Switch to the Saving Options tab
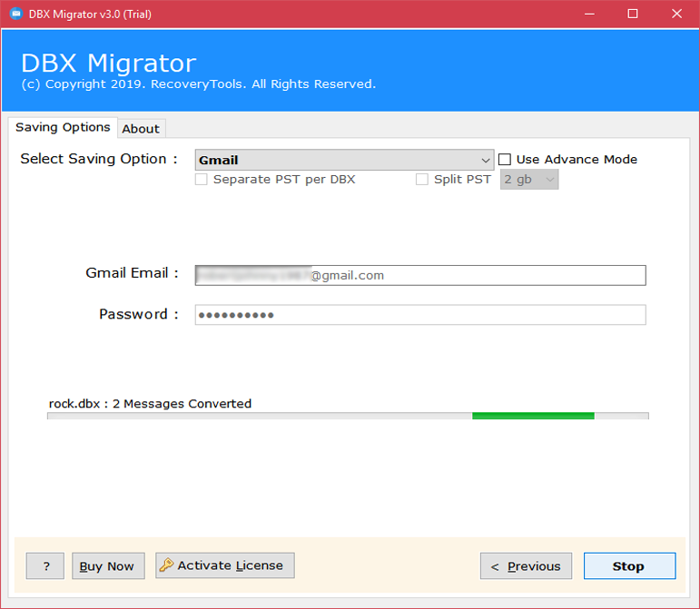This screenshot has height=609, width=700. tap(63, 128)
